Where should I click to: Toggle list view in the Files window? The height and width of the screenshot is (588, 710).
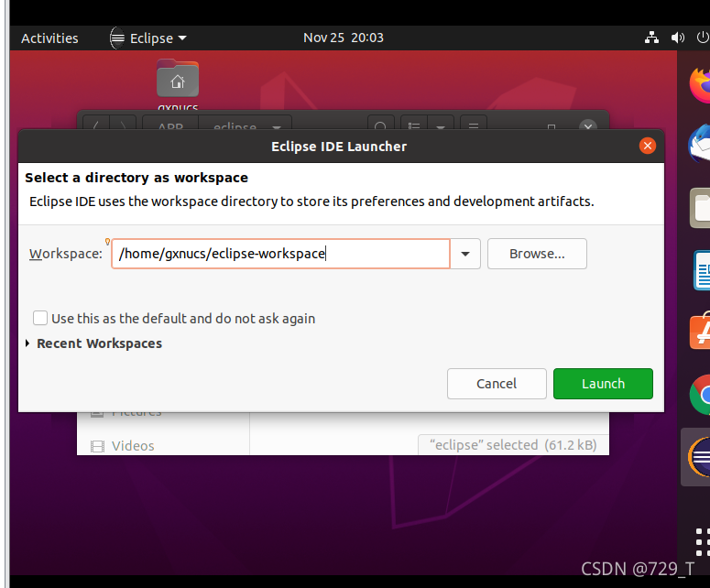[x=414, y=125]
